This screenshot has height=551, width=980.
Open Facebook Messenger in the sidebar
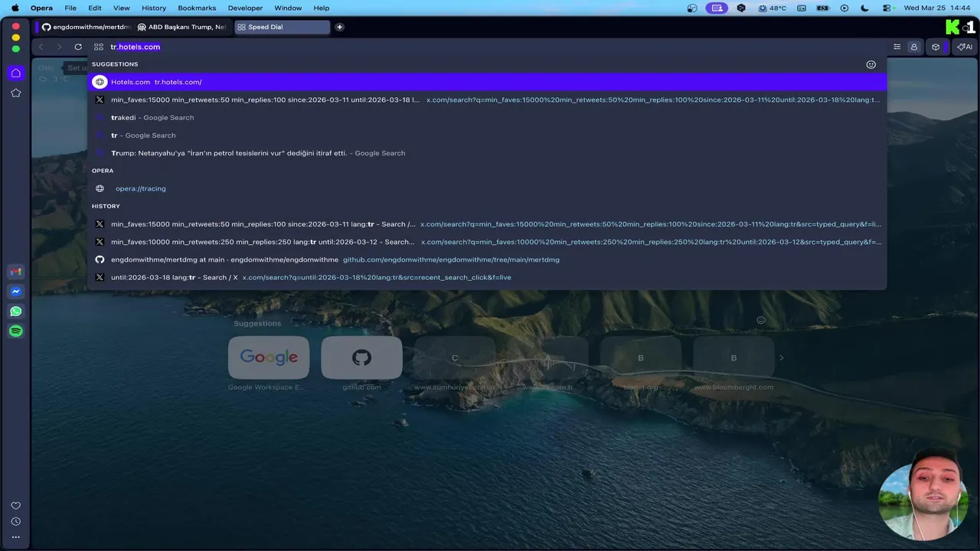point(15,292)
